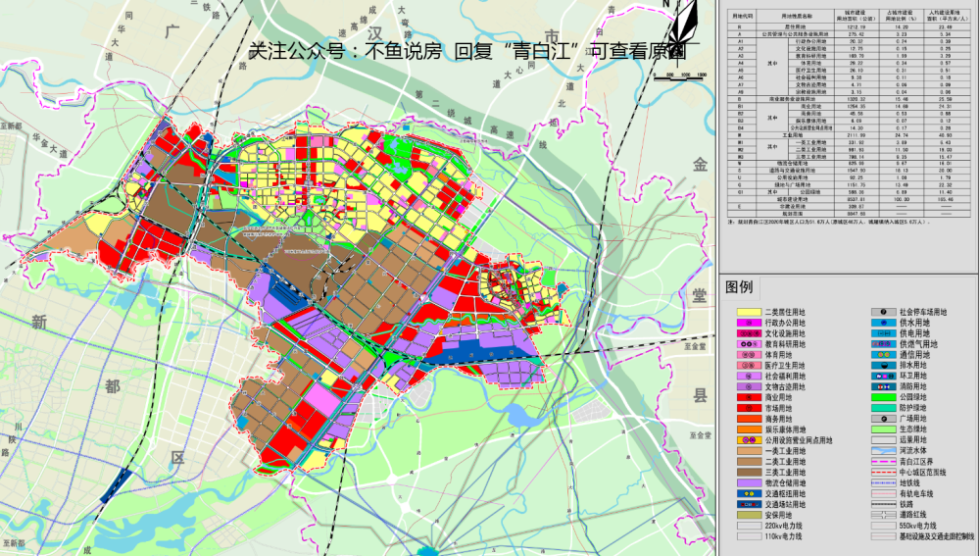Click the 环卫用地 legend symbol

click(x=881, y=375)
